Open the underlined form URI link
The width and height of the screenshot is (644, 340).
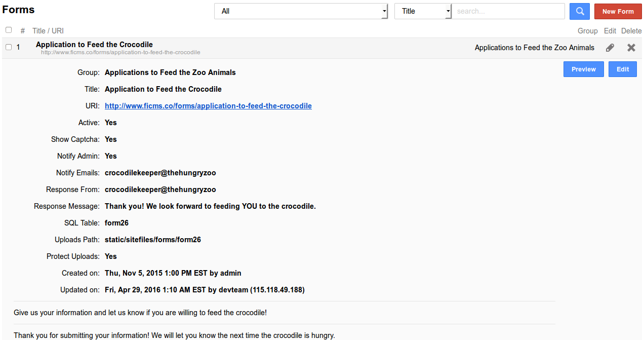208,106
